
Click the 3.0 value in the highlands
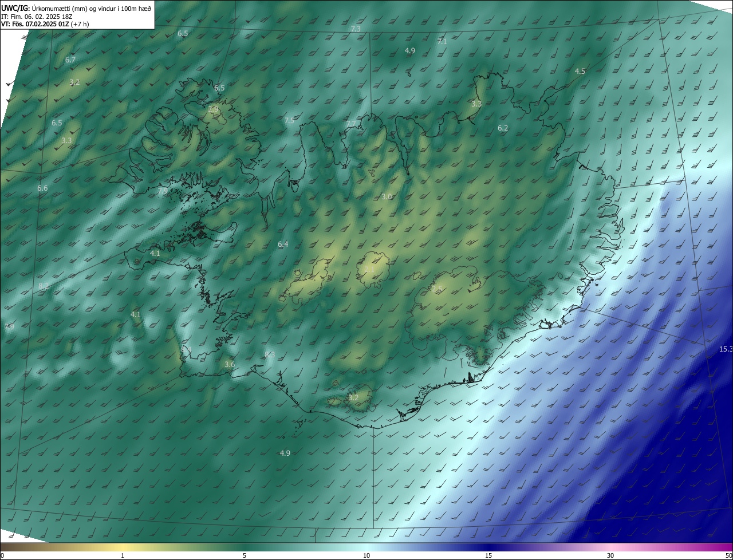pos(387,196)
